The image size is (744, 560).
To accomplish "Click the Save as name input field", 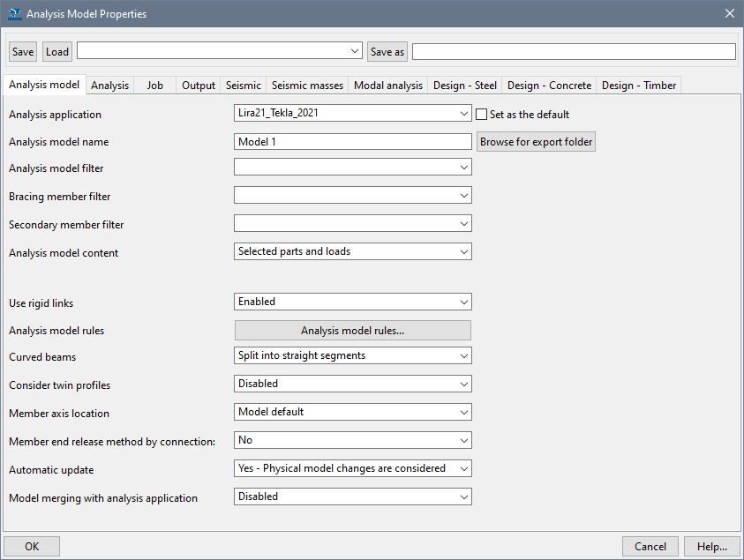I will coord(573,52).
